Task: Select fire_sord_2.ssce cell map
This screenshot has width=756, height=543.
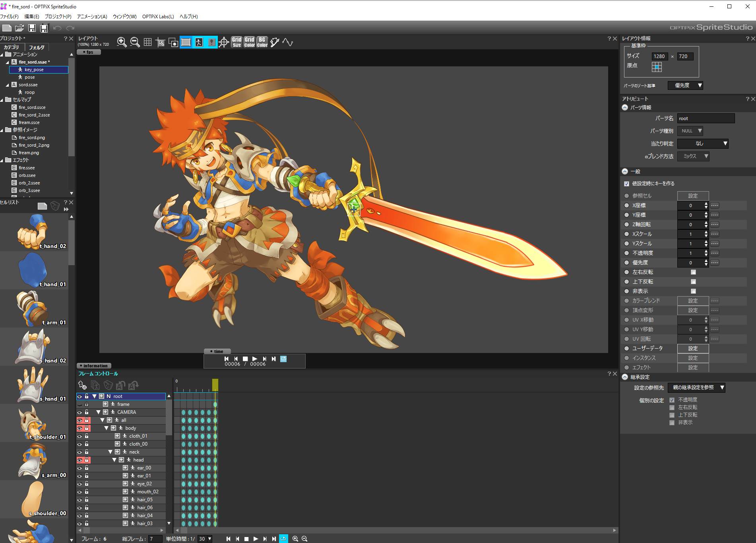Action: click(x=34, y=115)
